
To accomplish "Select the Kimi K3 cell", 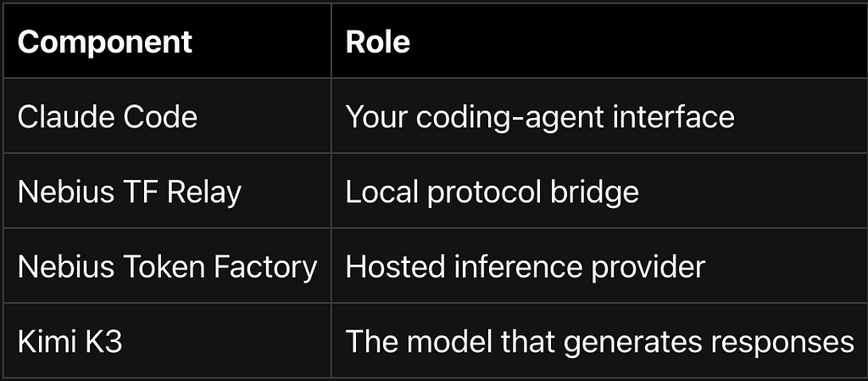I will click(167, 340).
